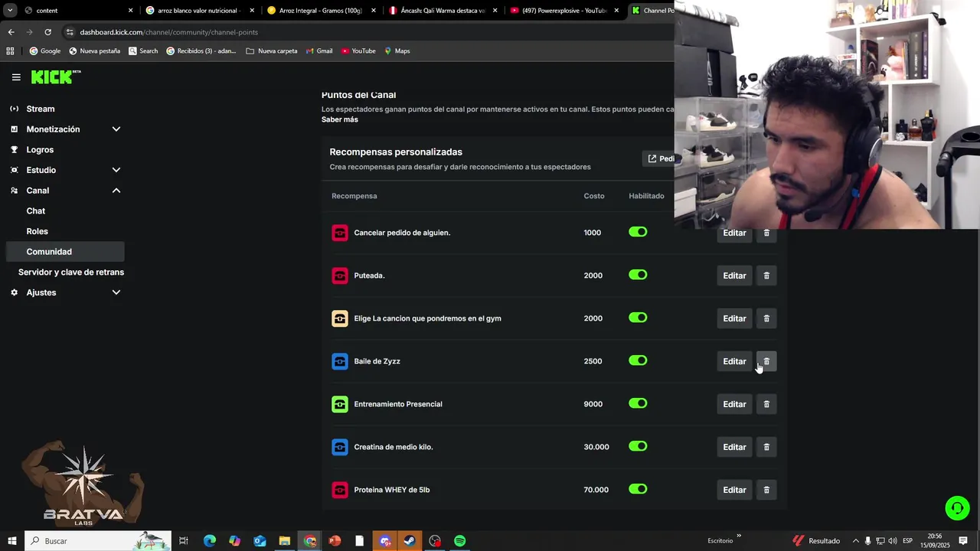This screenshot has height=551, width=980.
Task: Click the Chrome address bar URL
Action: 169,32
